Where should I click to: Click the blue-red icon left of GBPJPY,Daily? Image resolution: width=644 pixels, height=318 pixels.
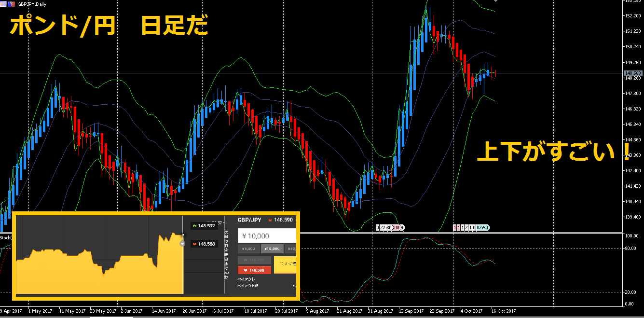[11, 3]
